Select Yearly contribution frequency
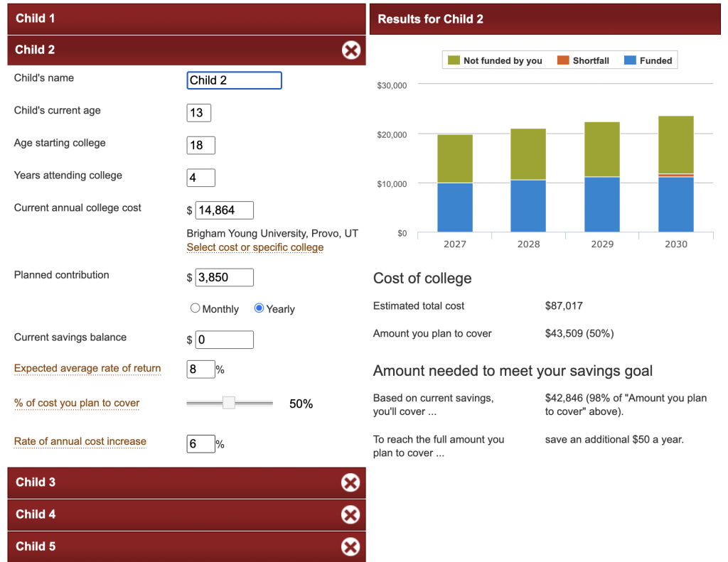The width and height of the screenshot is (728, 562). click(x=259, y=308)
